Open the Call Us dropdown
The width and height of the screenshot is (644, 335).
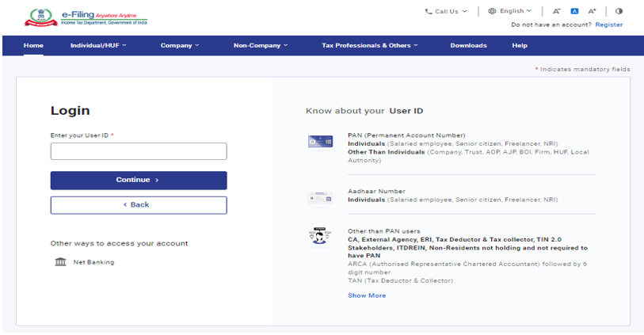pyautogui.click(x=446, y=12)
